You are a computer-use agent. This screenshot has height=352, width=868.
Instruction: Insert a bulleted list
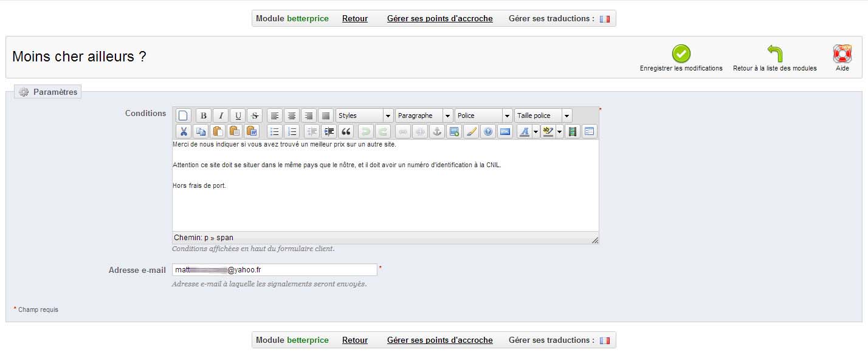point(275,131)
